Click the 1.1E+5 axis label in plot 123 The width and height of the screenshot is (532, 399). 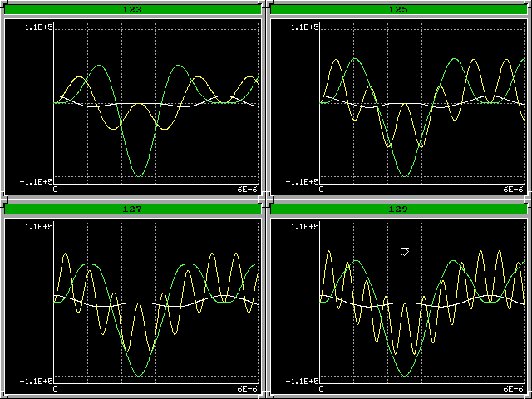point(38,27)
